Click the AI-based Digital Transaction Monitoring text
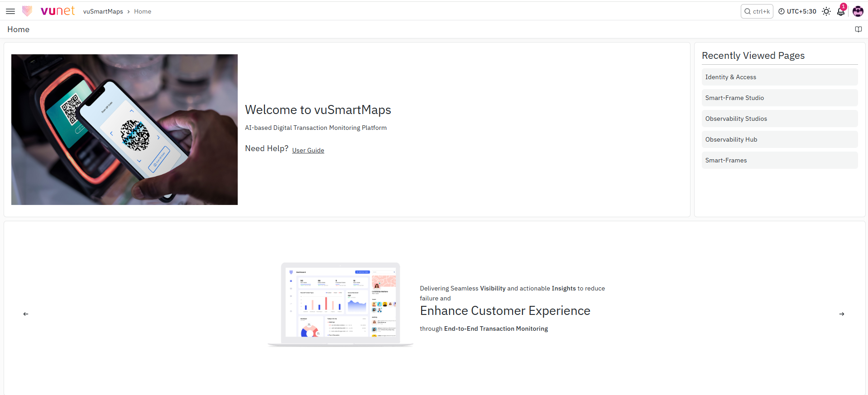 (x=316, y=128)
